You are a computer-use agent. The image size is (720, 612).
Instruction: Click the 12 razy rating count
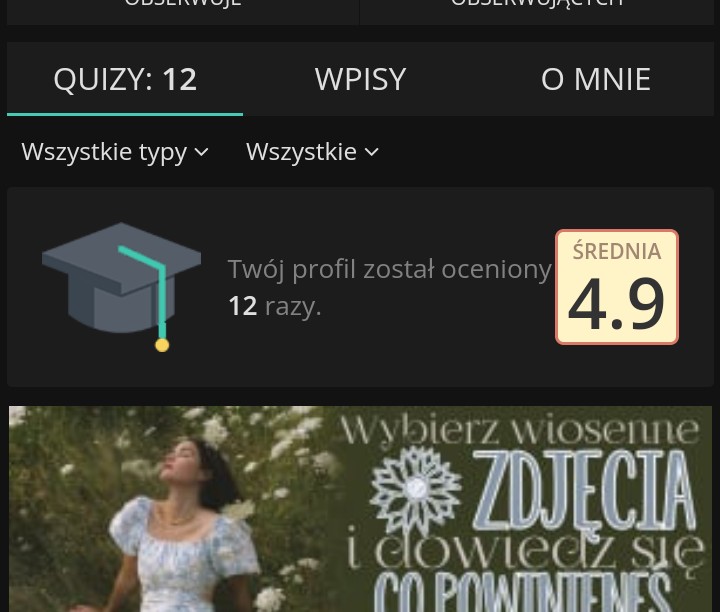pyautogui.click(x=275, y=306)
